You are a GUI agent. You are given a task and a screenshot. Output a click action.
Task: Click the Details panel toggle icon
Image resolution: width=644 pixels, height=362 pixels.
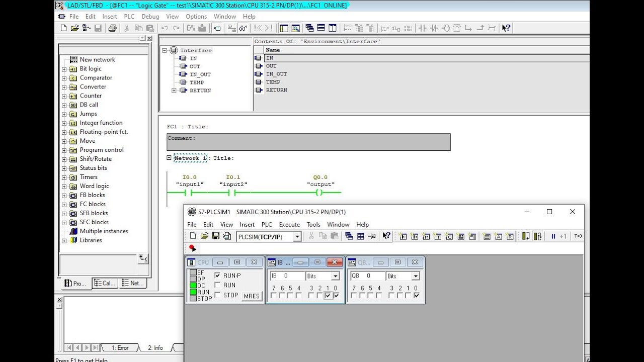[296, 28]
